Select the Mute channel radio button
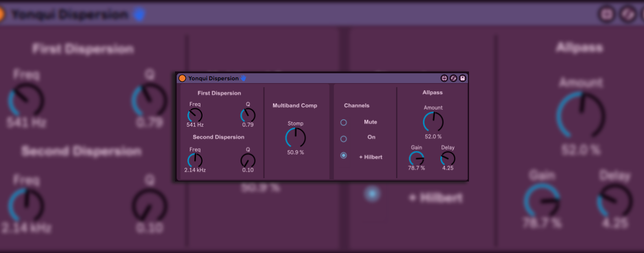This screenshot has width=644, height=253. (x=343, y=122)
